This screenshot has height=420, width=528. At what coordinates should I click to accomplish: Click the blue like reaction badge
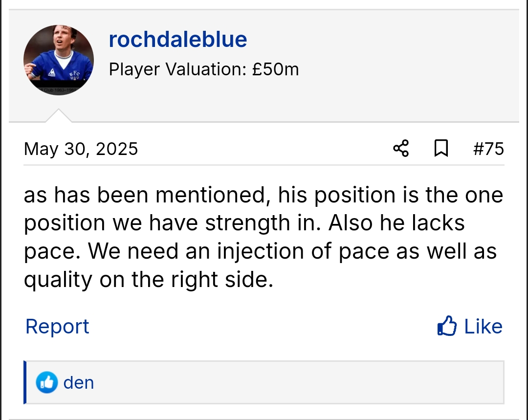point(47,382)
